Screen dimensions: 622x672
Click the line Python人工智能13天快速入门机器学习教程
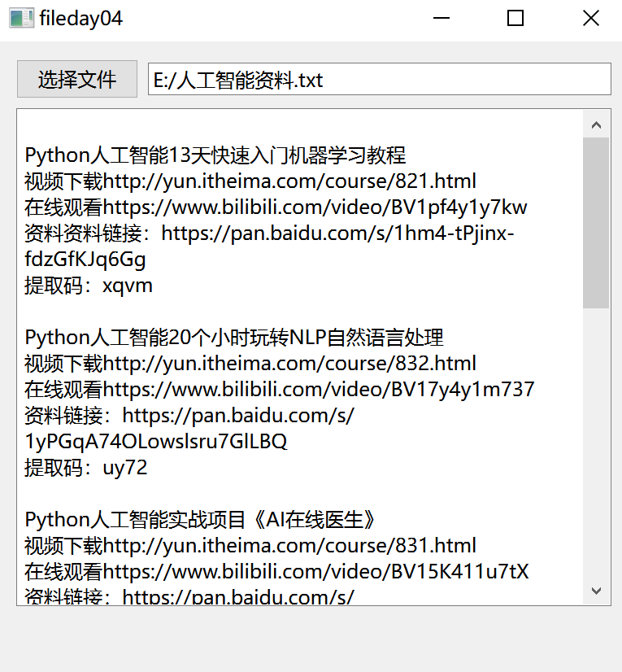tap(215, 155)
